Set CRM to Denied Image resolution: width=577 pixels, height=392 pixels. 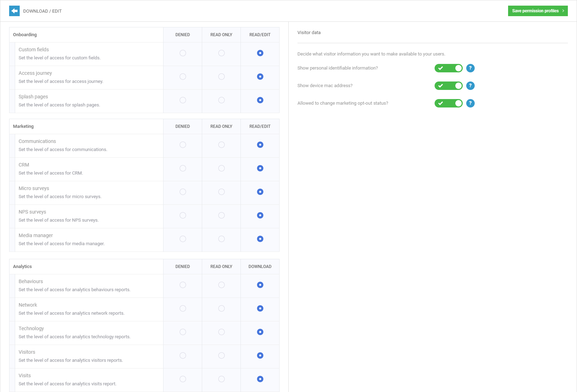183,168
